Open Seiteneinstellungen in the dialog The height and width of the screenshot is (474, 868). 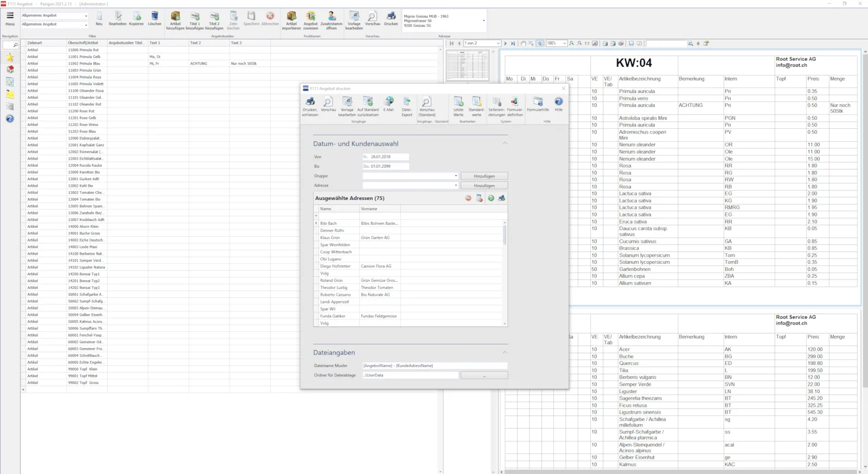coord(496,106)
